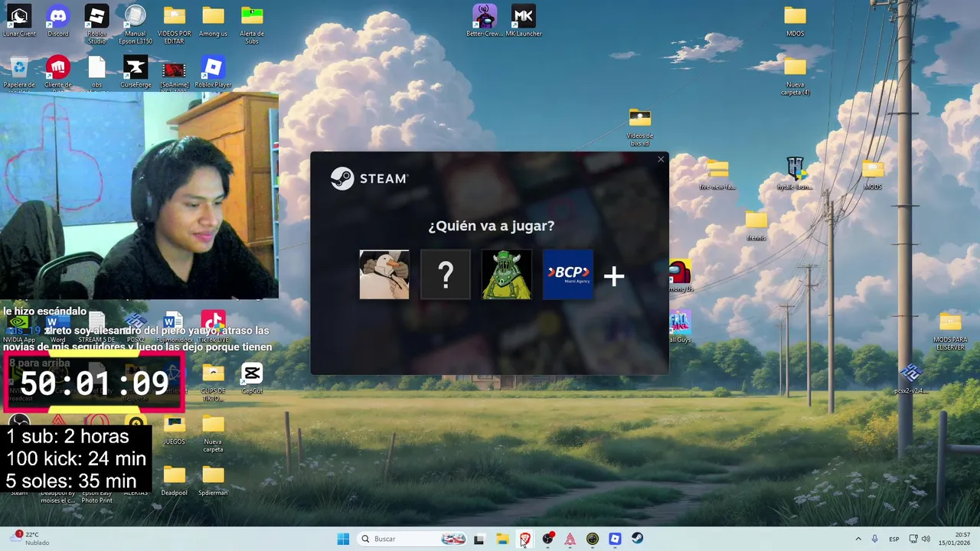Open Fujimori.docx Word document
Viewport: 980px width, 551px height.
[174, 327]
